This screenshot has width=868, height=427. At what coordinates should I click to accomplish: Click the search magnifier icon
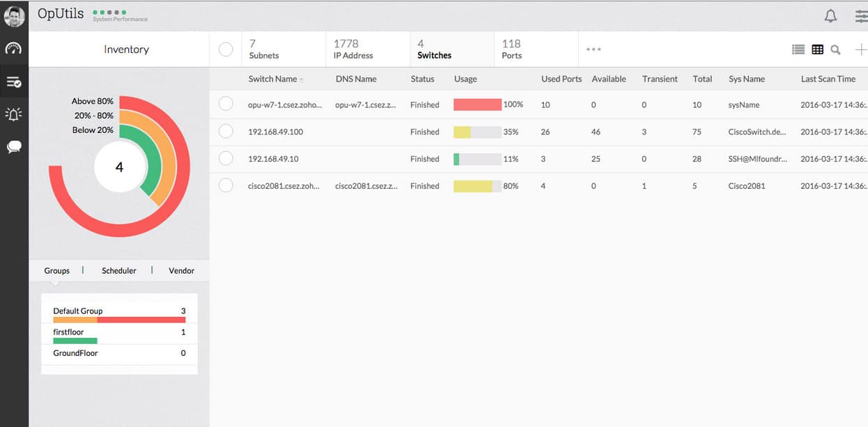[835, 49]
